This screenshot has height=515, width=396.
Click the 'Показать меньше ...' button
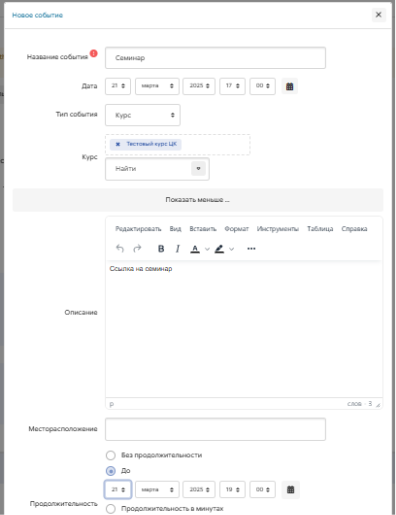198,200
